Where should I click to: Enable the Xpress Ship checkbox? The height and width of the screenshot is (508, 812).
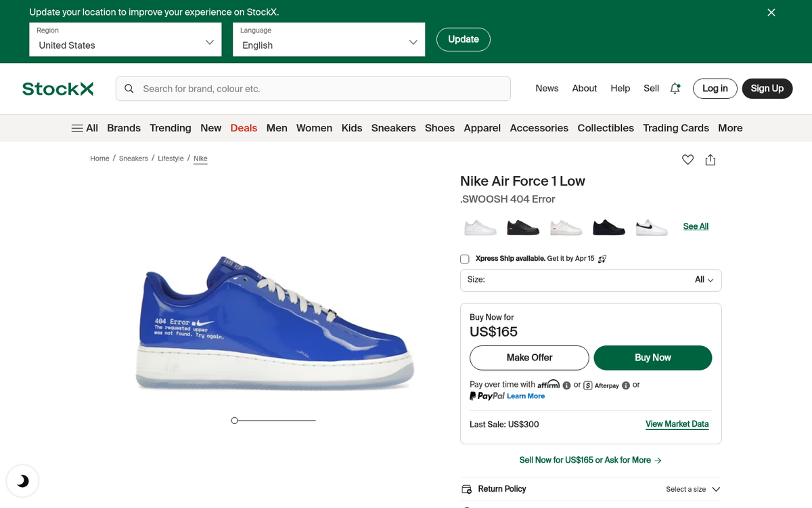pos(464,259)
